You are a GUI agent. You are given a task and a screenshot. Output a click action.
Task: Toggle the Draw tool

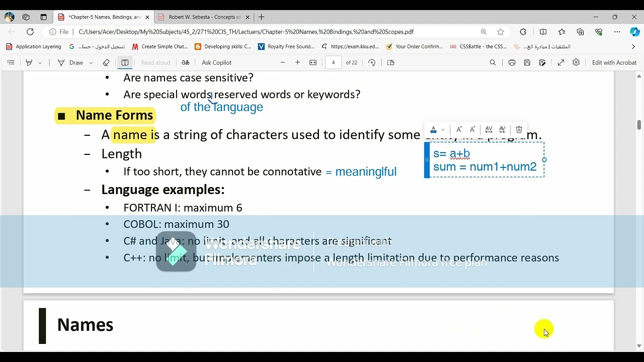[70, 63]
